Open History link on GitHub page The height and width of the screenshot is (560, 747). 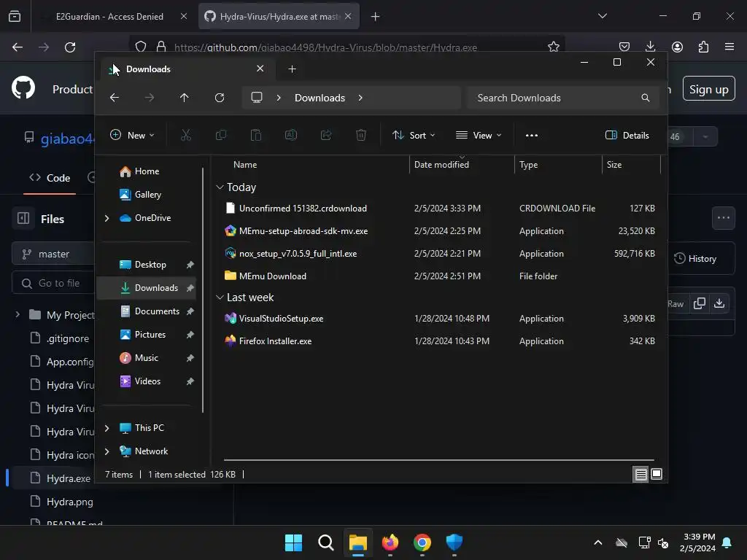pos(695,259)
